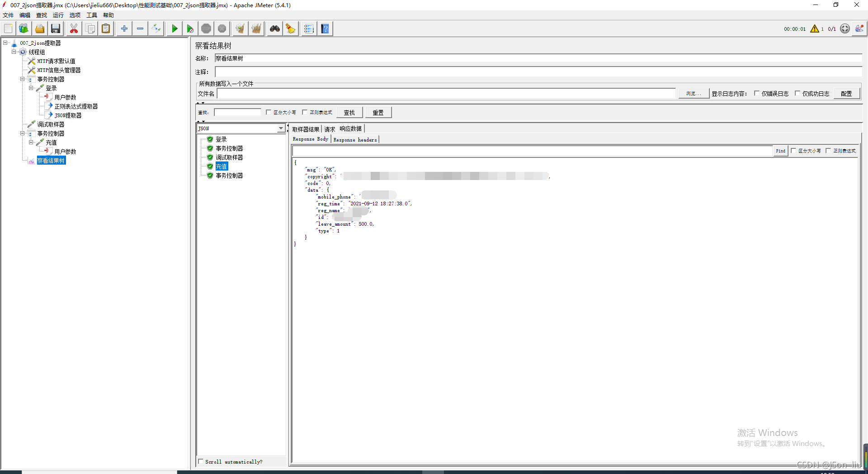Toggle 仅错误日志 checkbox
The width and height of the screenshot is (868, 474).
coord(756,94)
